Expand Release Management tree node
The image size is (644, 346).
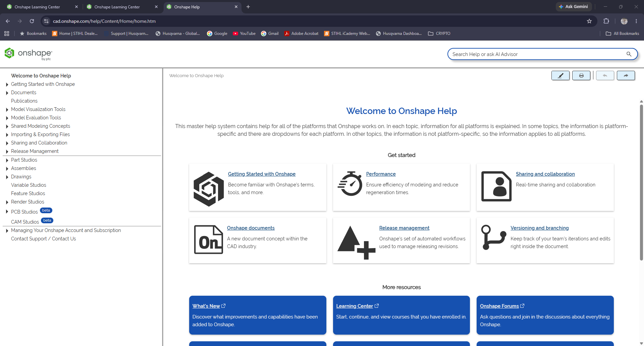tap(7, 152)
